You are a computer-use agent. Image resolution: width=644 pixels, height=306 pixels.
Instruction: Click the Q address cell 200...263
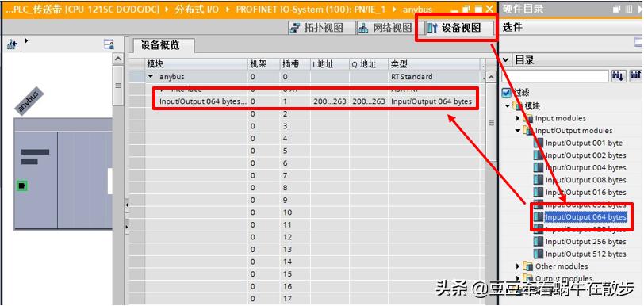coord(369,101)
